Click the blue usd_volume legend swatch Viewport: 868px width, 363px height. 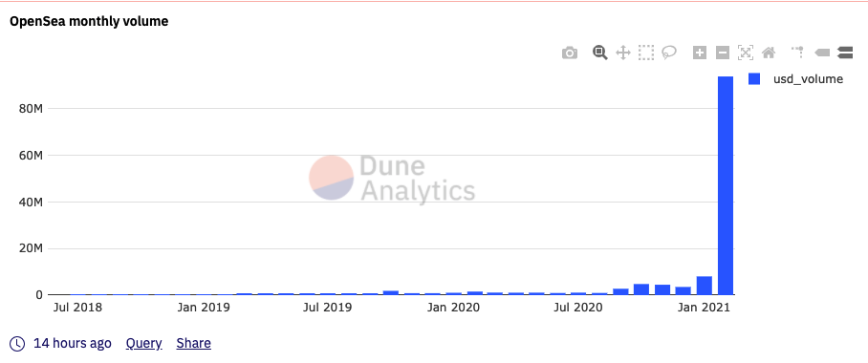coord(754,79)
